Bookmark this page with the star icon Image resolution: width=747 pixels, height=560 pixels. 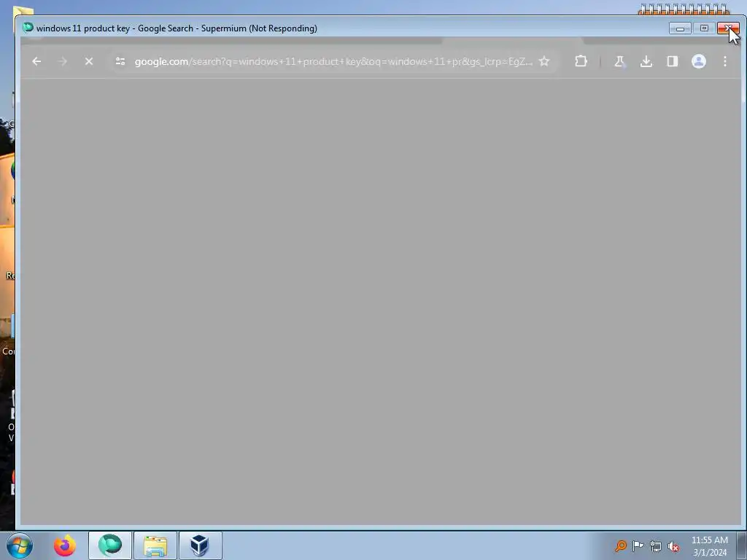544,61
